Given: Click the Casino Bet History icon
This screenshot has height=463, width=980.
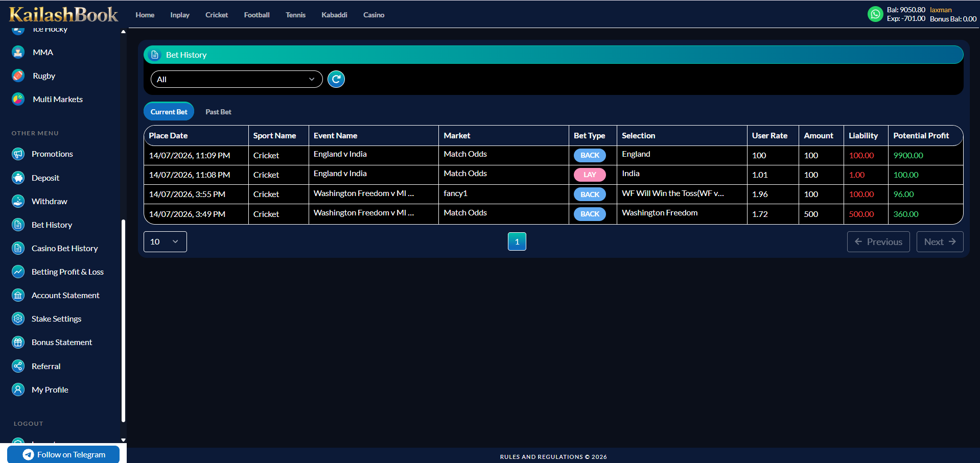Looking at the screenshot, I should 18,248.
